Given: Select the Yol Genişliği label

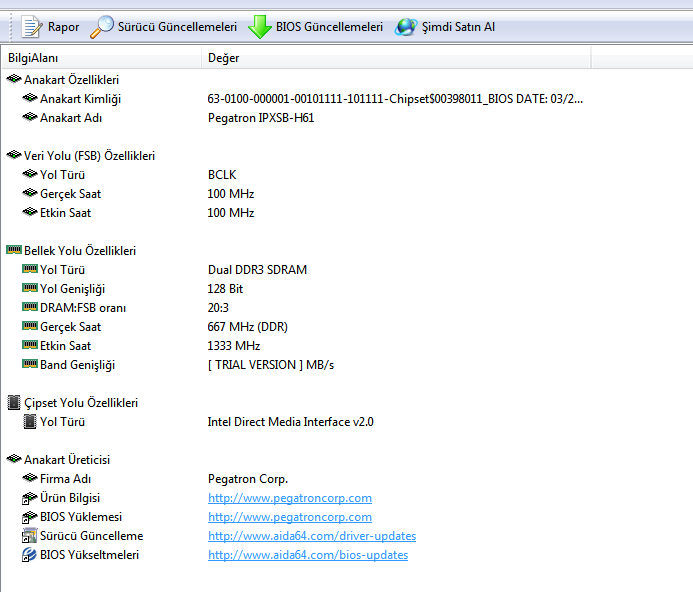Looking at the screenshot, I should pyautogui.click(x=72, y=289).
